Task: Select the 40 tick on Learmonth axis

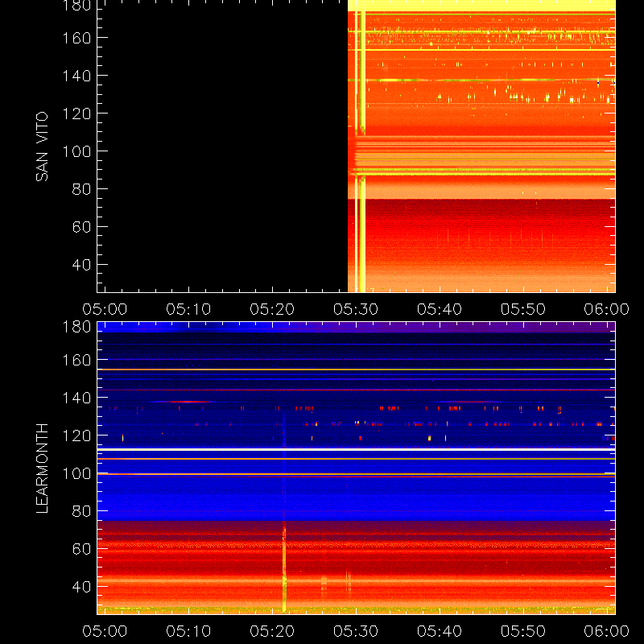Action: pos(81,587)
